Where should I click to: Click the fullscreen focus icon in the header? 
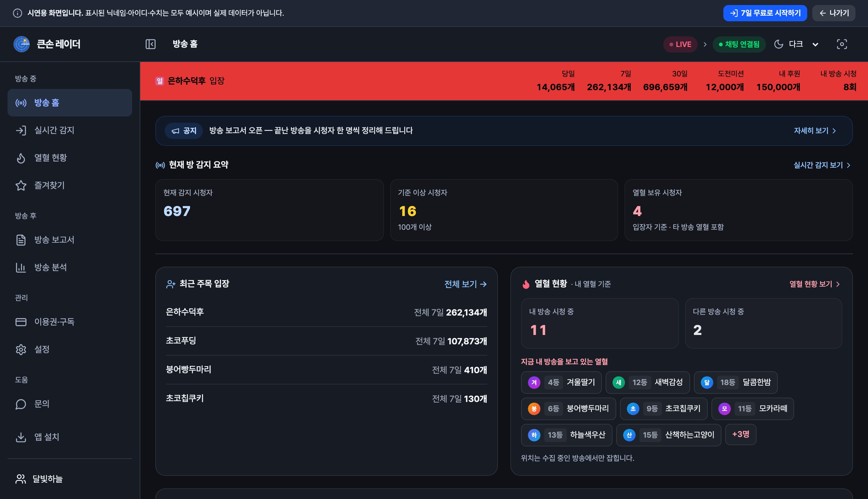click(842, 44)
